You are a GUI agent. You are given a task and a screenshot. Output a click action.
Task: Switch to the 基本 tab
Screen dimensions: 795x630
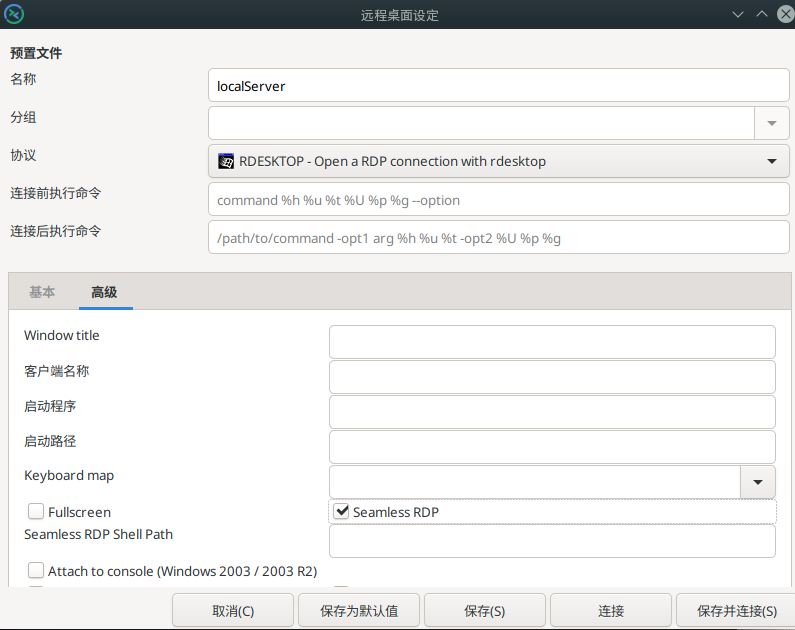point(42,292)
